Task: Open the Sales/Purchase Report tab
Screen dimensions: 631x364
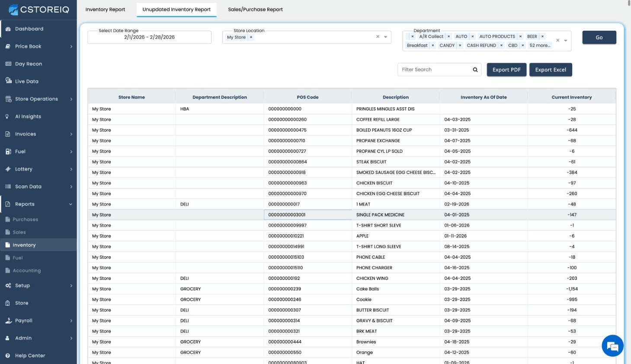Action: pos(255,10)
